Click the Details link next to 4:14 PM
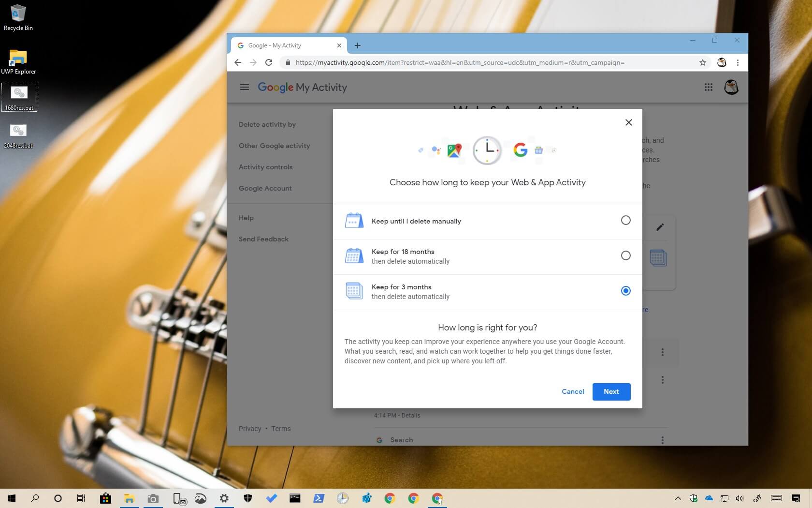The height and width of the screenshot is (508, 812). point(411,415)
